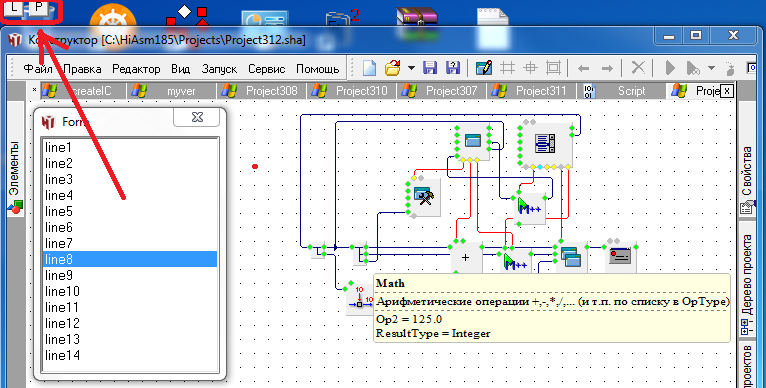
Task: Open the Файл menu
Action: point(38,69)
